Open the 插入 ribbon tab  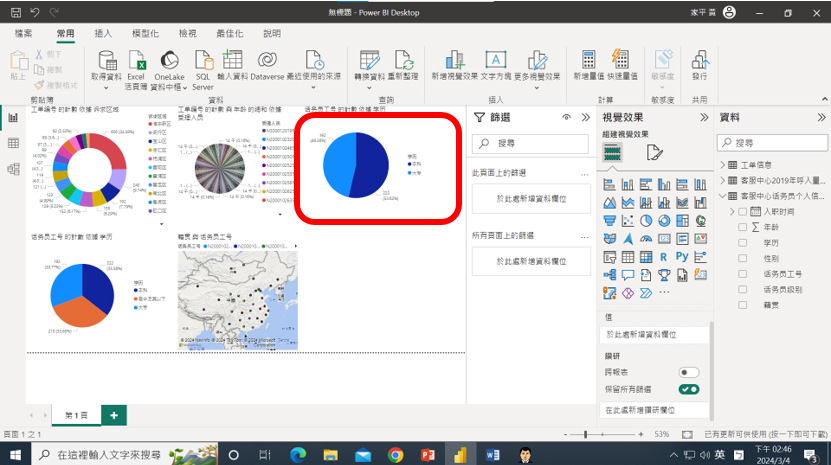(103, 33)
